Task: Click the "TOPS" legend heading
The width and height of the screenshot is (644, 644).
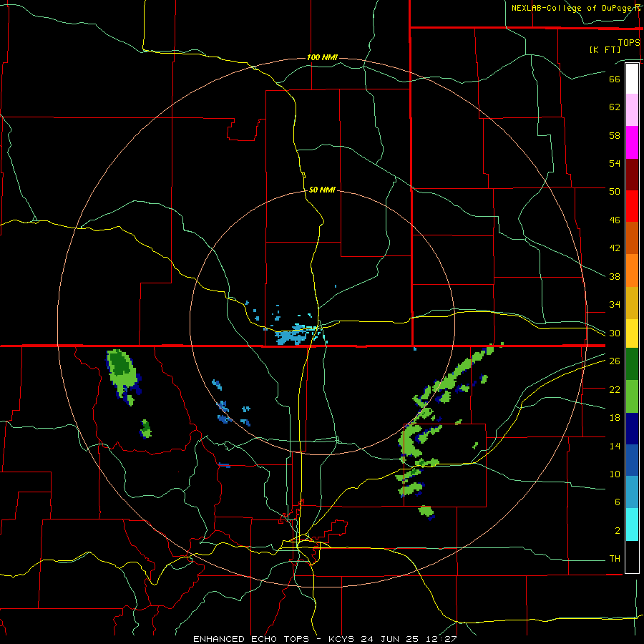Action: click(629, 43)
